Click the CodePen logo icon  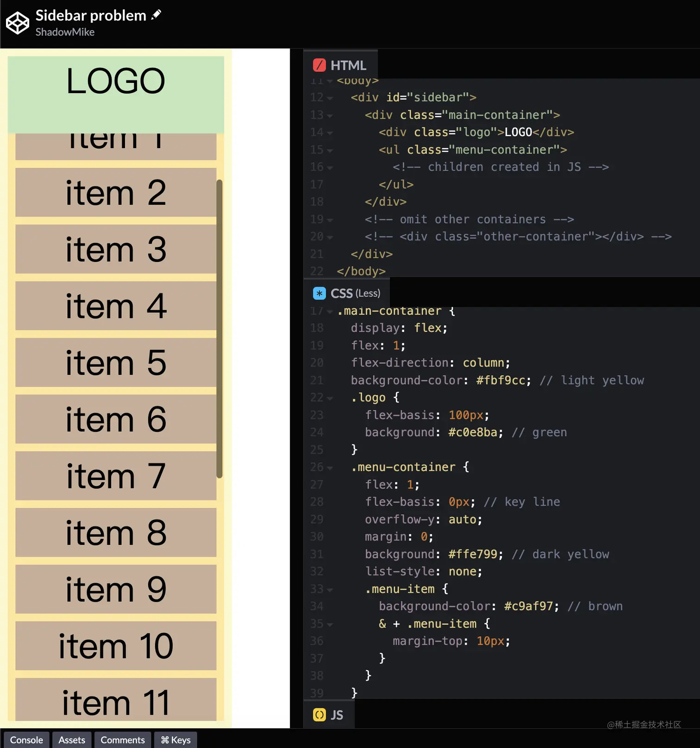[18, 23]
